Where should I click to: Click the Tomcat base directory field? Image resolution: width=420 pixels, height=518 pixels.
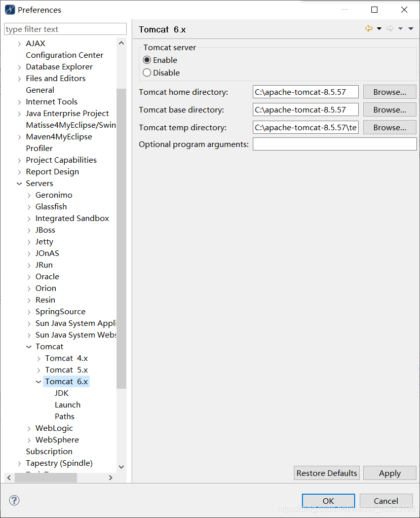point(306,109)
